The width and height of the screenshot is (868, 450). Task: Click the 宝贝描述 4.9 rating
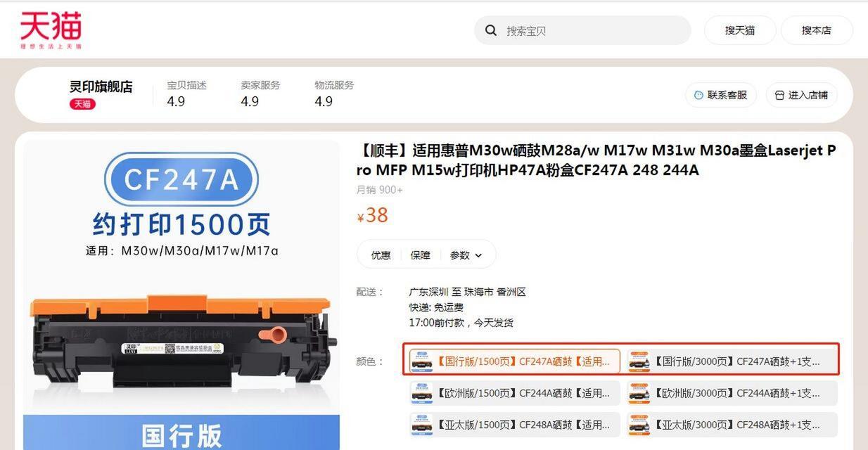[x=186, y=94]
